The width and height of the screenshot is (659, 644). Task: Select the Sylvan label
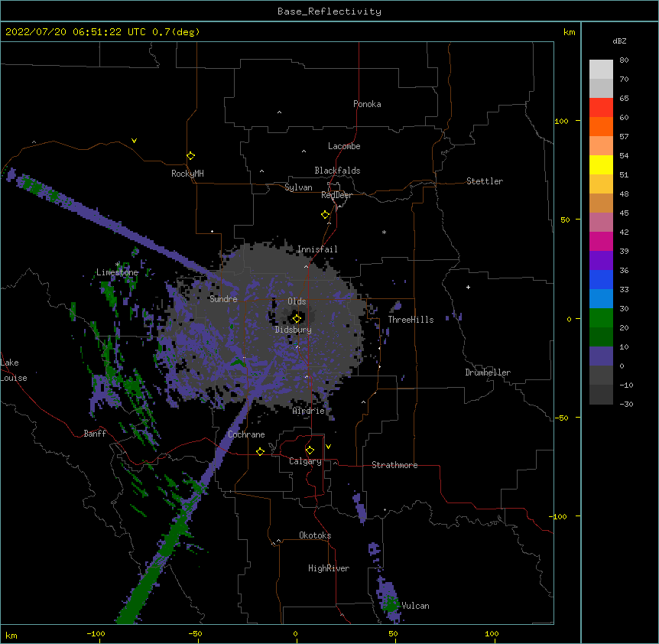click(298, 187)
